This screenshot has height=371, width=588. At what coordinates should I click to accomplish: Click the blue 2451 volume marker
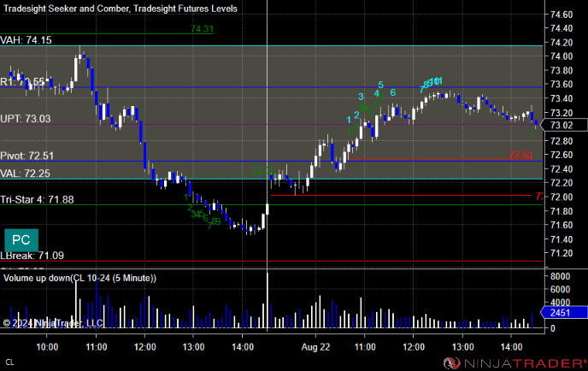pos(564,313)
